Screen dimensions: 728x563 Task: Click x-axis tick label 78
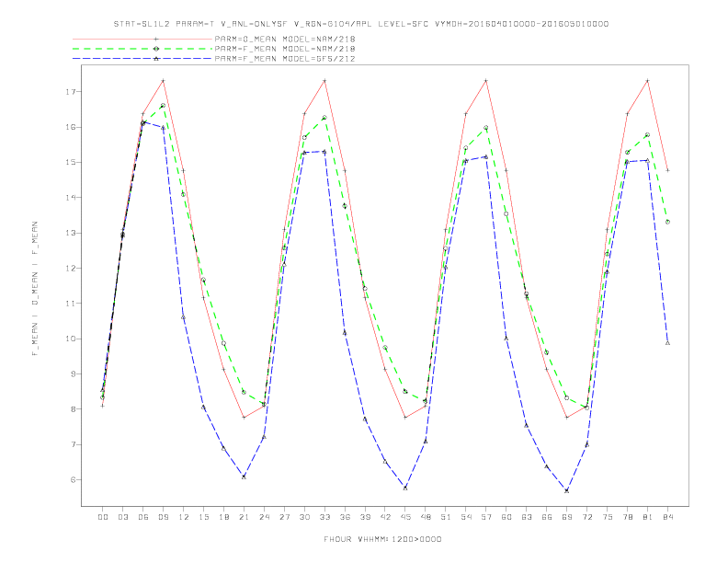click(627, 517)
